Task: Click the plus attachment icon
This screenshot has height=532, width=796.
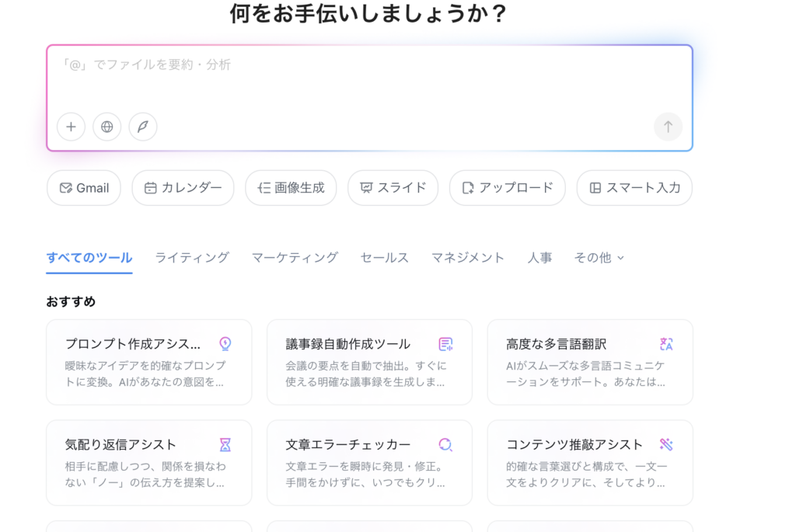Action: coord(71,127)
